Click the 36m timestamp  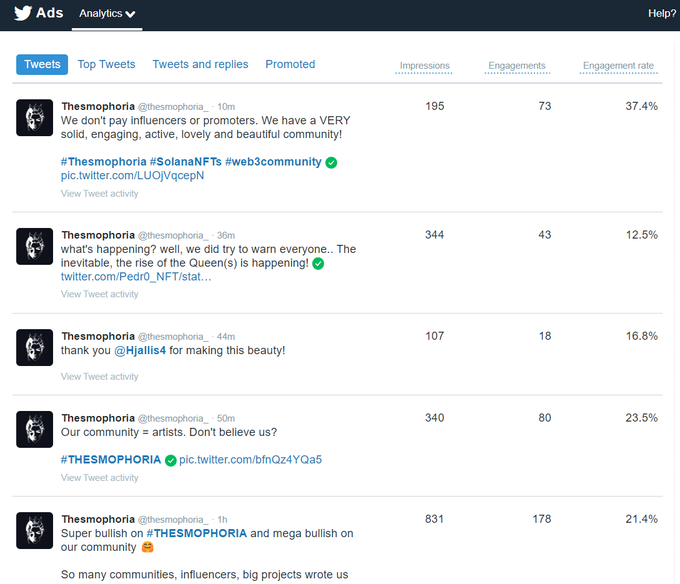tap(226, 235)
